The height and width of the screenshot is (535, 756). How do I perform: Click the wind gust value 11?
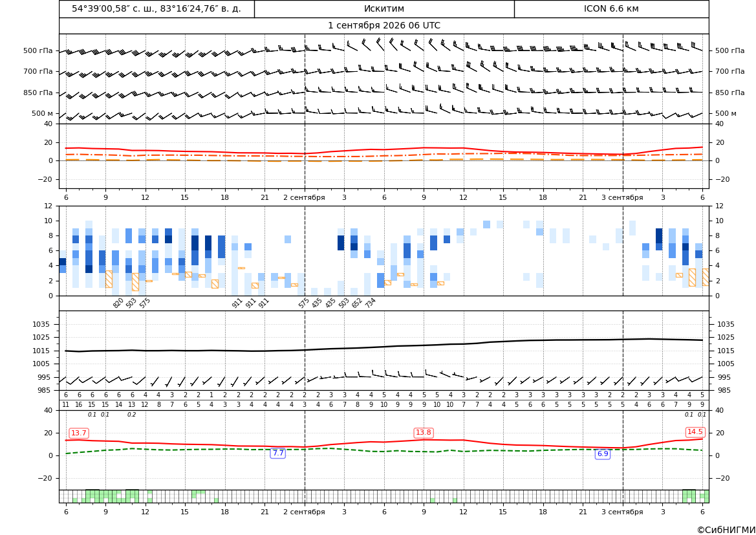point(65,405)
